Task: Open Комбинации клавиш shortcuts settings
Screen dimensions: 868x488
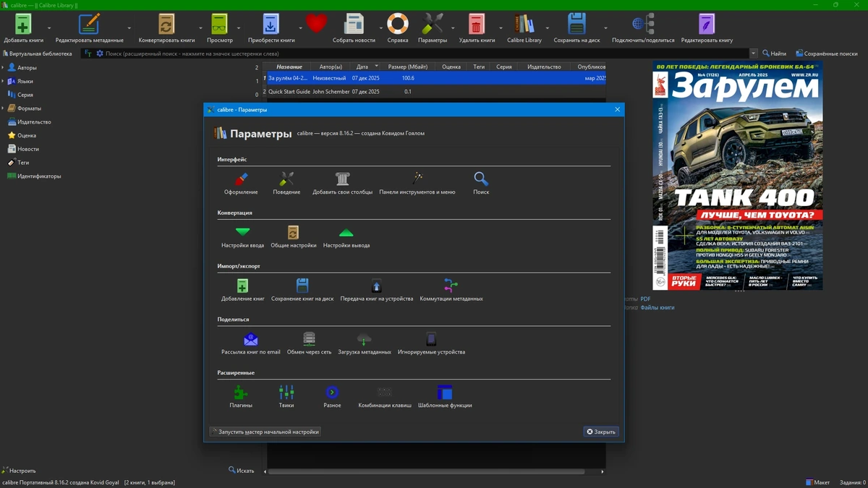Action: point(385,397)
